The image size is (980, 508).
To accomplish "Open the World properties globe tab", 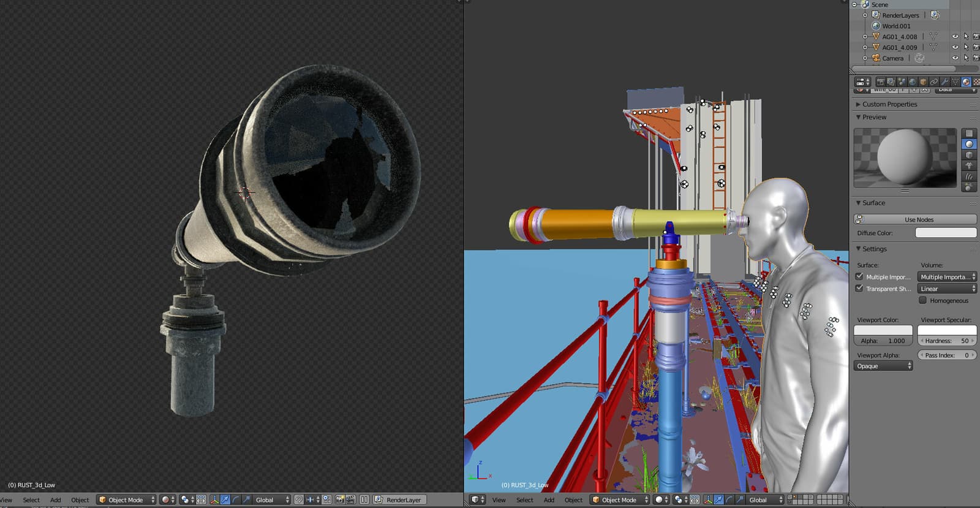I will click(x=913, y=82).
